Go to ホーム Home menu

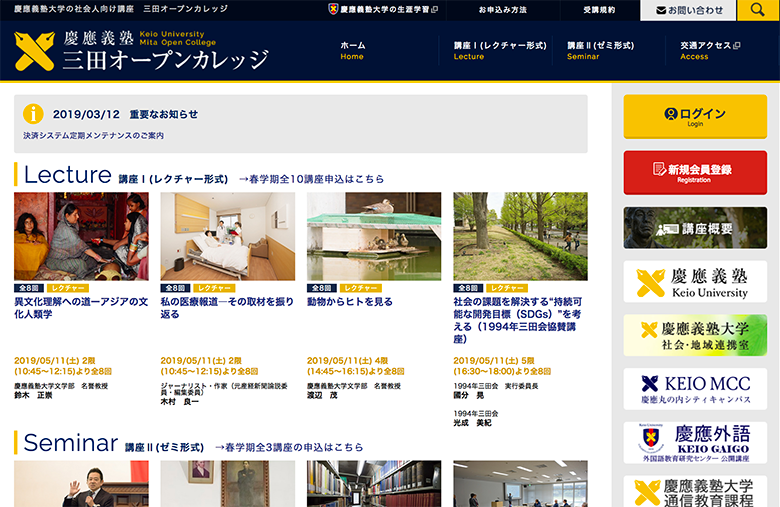point(353,51)
